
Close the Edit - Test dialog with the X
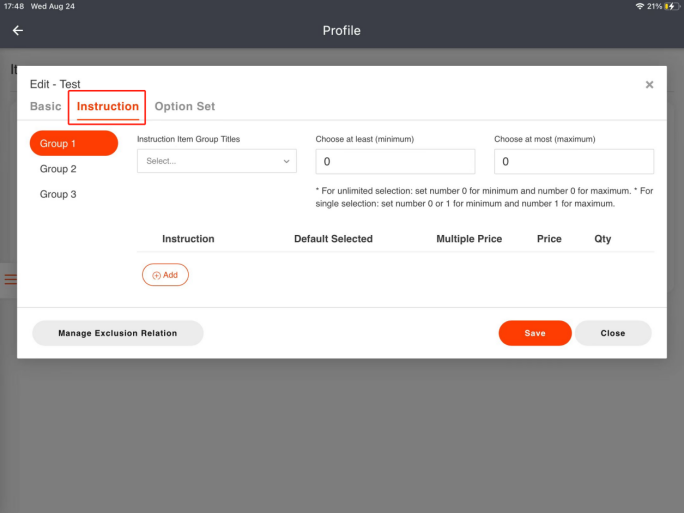(649, 85)
